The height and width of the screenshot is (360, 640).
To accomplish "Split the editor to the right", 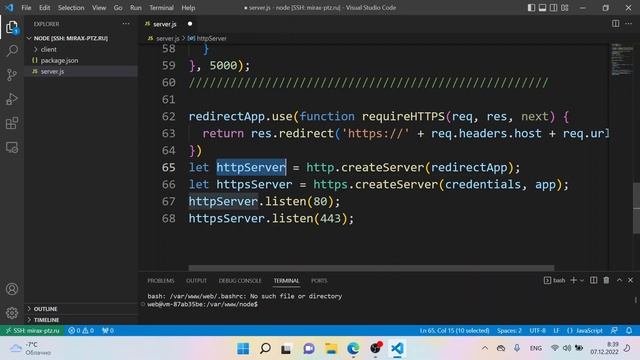I will (616, 24).
